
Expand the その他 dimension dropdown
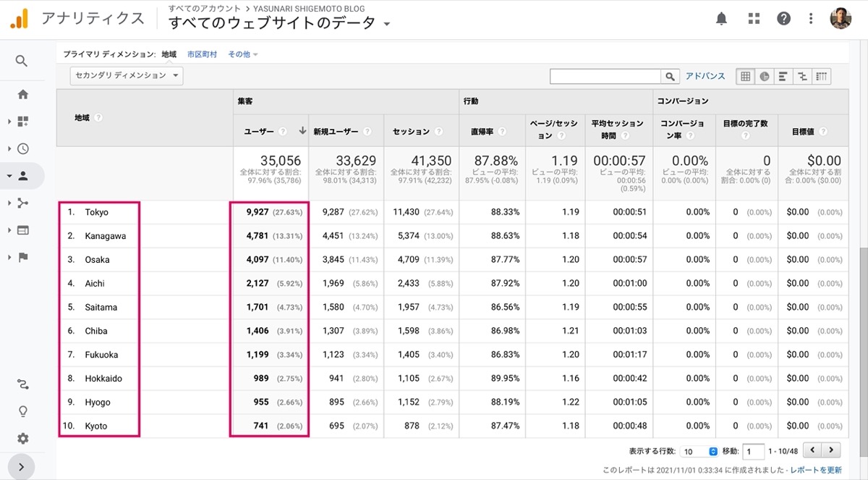[243, 54]
